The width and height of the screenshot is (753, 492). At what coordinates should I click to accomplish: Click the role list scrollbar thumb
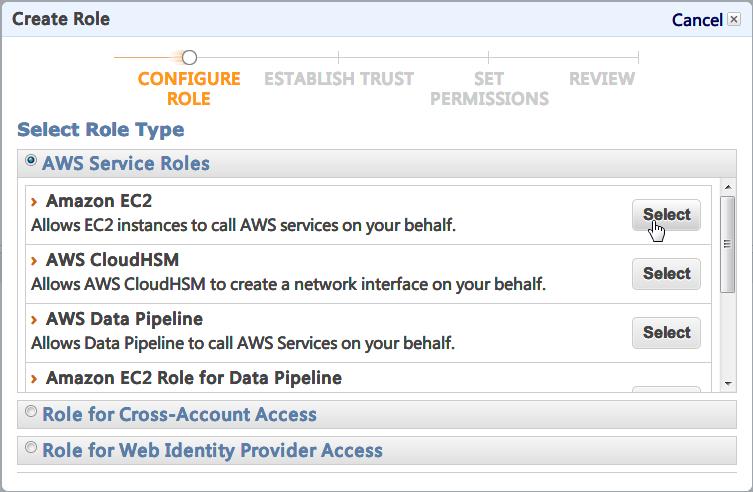tap(727, 243)
